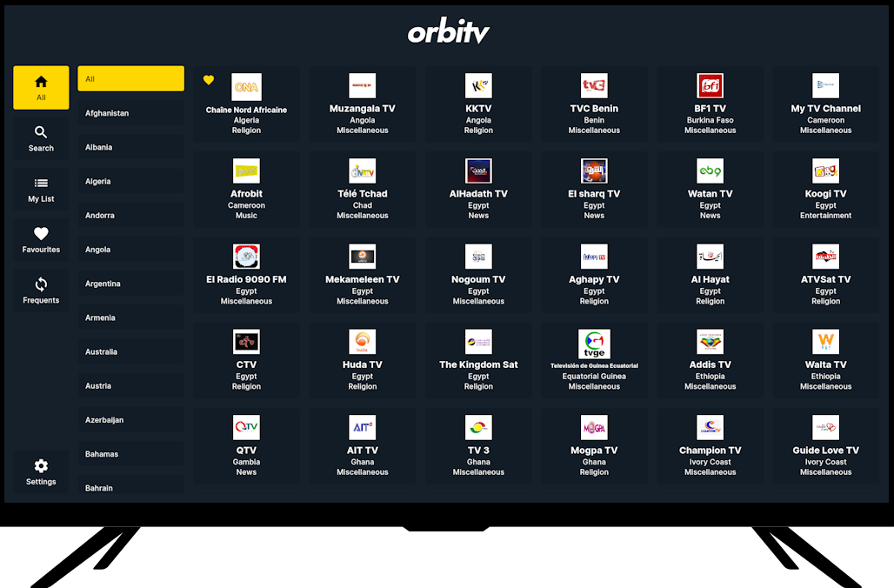This screenshot has width=894, height=588.
Task: Select the Guide Love TV tile
Action: 825,445
